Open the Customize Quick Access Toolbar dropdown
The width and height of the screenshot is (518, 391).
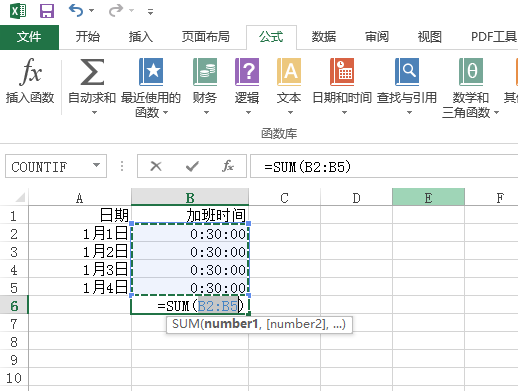coord(150,12)
